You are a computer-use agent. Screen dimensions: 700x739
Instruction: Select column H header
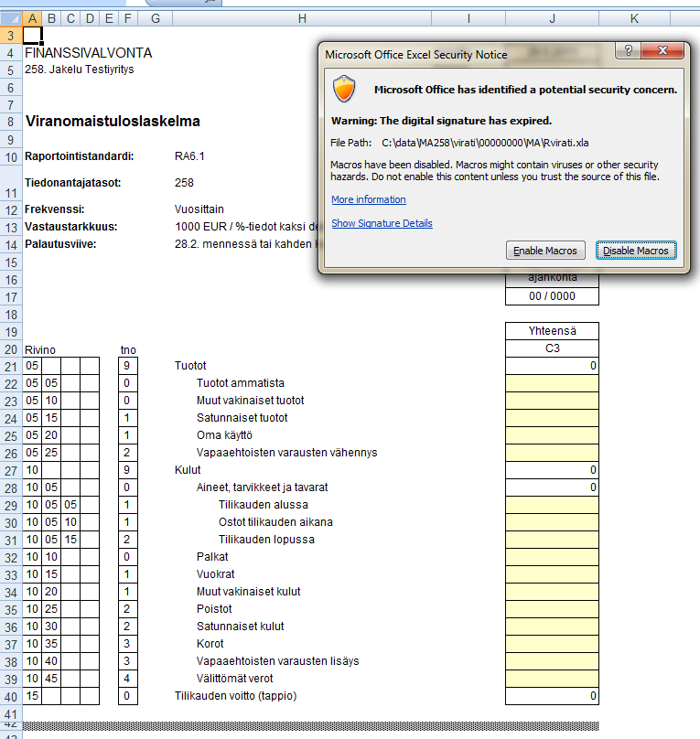(302, 18)
